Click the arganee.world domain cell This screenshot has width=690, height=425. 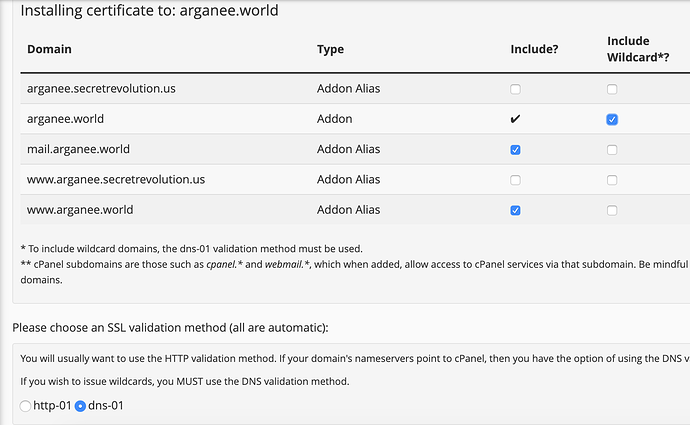pyautogui.click(x=65, y=119)
